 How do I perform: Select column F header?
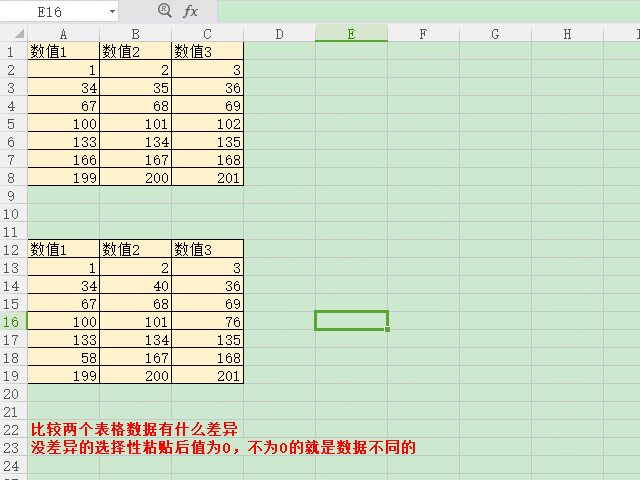coord(423,33)
